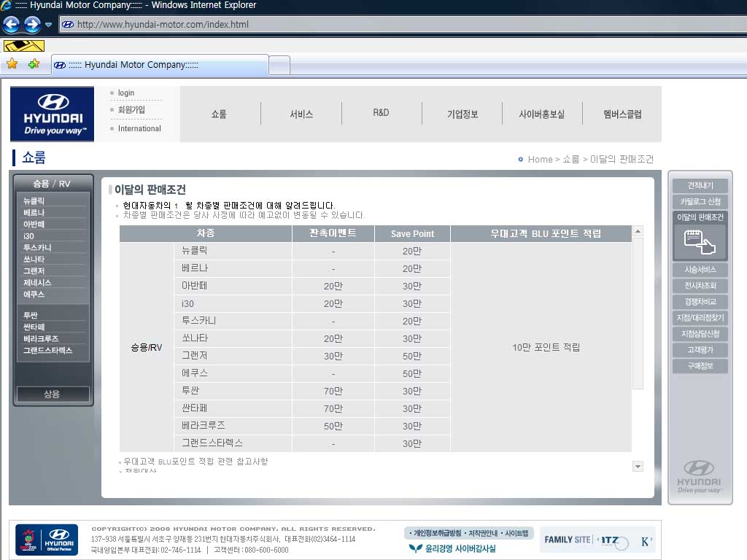Click the Hyundai logo in page header

point(53,114)
